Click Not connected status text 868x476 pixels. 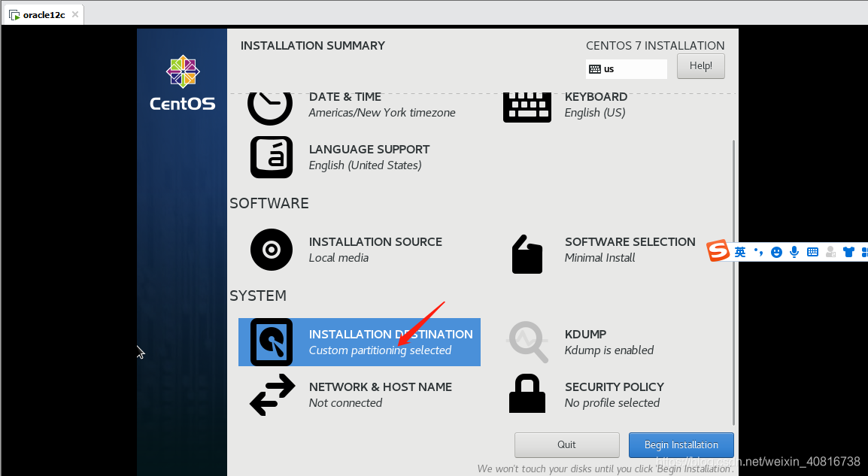point(345,403)
